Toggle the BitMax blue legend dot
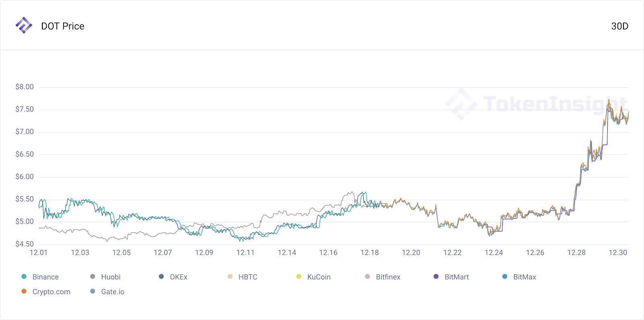This screenshot has height=320, width=644. (x=505, y=276)
